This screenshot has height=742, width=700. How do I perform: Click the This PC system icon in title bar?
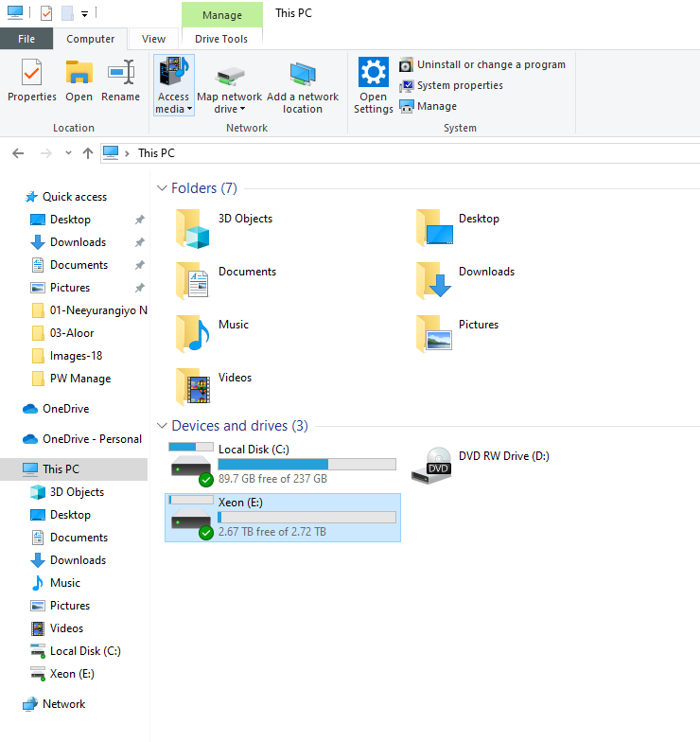(x=15, y=13)
